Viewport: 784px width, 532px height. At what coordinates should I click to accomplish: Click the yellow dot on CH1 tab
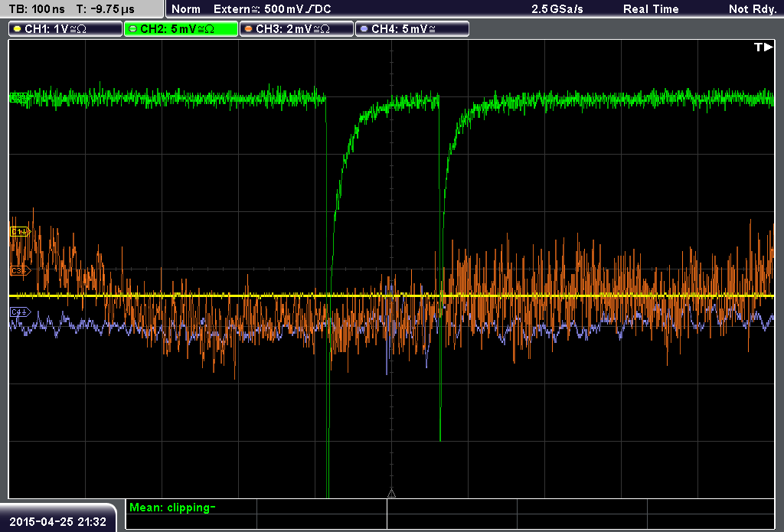pos(18,29)
